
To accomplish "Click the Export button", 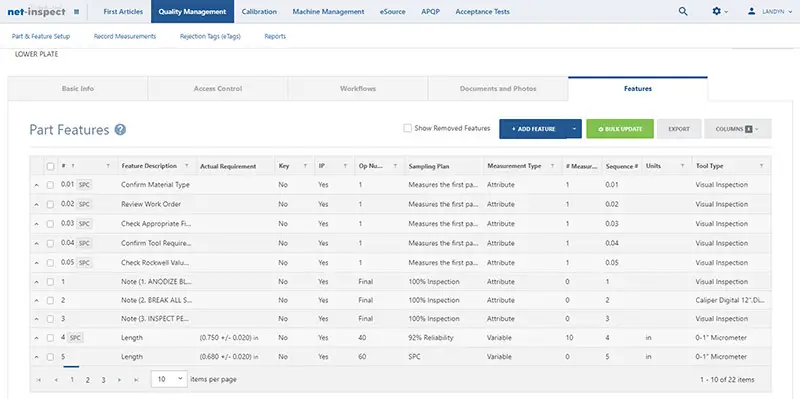I will point(679,129).
